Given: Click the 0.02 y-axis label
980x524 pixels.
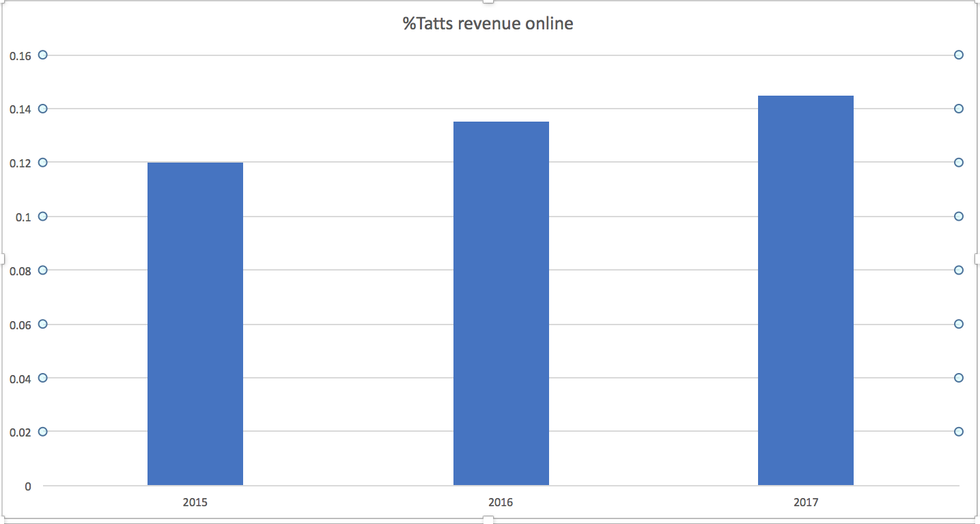Looking at the screenshot, I should (20, 432).
